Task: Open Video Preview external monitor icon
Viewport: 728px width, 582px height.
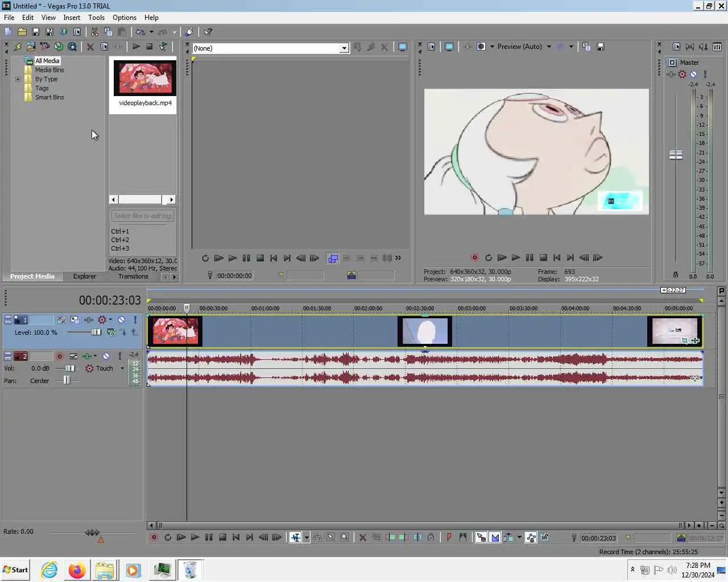Action: click(449, 47)
